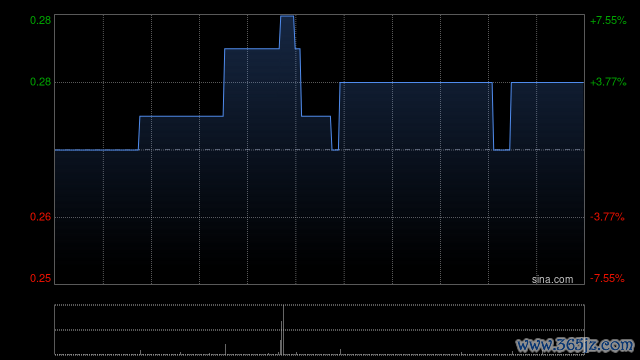Click the first step-up in the price line

pos(139,133)
